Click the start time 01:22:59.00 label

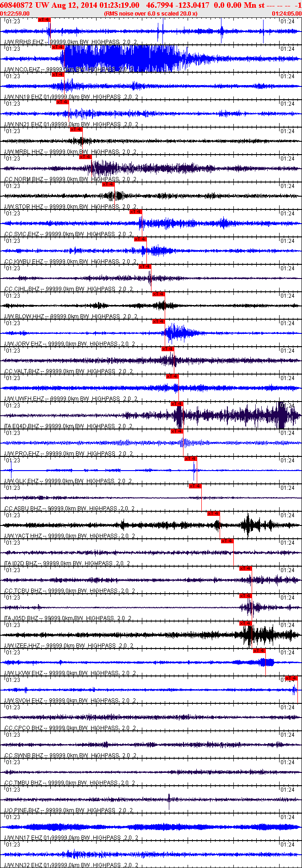(x=16, y=13)
